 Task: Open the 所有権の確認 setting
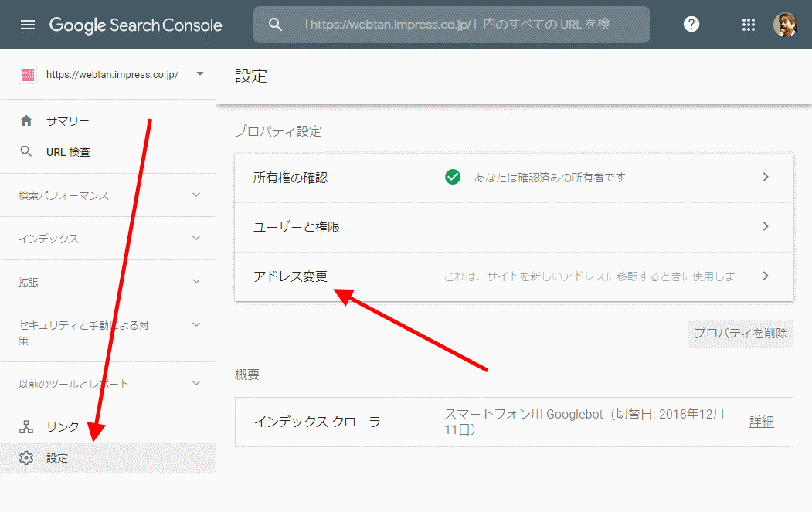(514, 178)
